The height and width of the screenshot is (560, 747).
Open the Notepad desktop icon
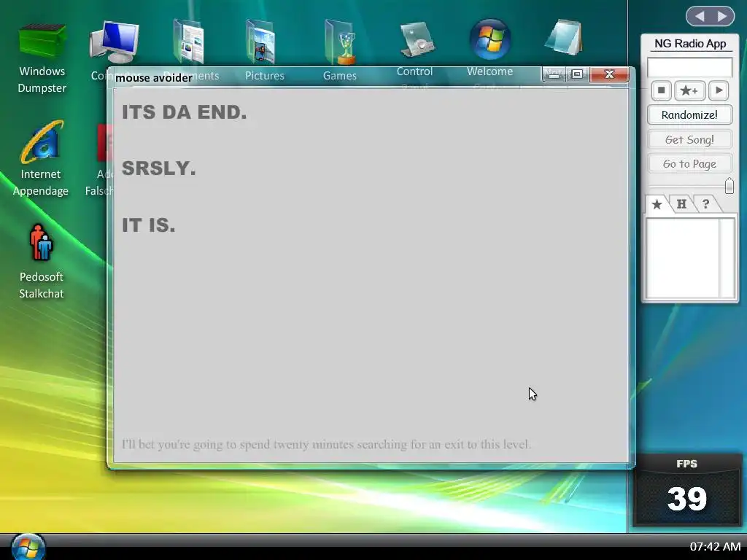click(565, 37)
